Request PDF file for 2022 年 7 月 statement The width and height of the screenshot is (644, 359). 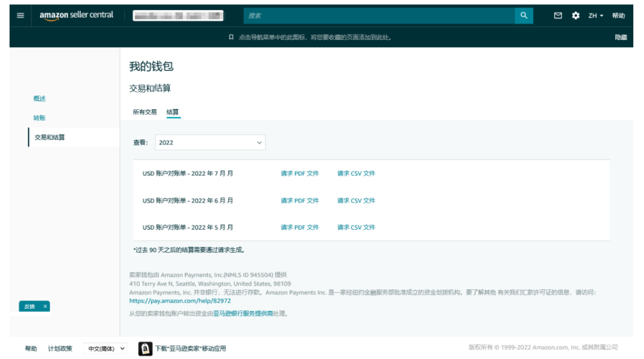pyautogui.click(x=300, y=174)
